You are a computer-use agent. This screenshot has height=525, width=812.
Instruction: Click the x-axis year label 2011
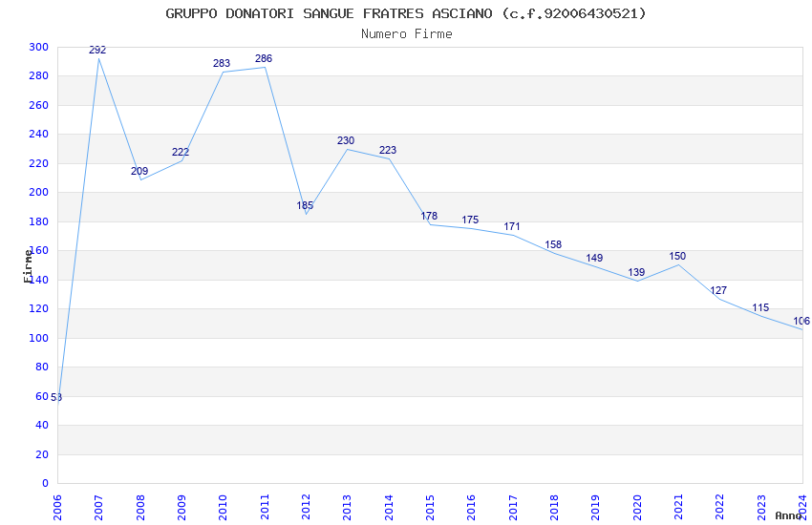[265, 508]
